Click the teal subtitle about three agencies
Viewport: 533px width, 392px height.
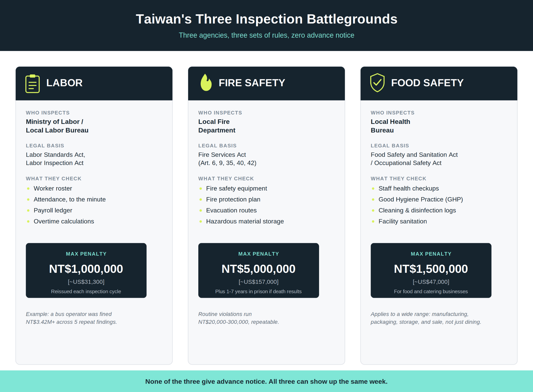(x=266, y=35)
